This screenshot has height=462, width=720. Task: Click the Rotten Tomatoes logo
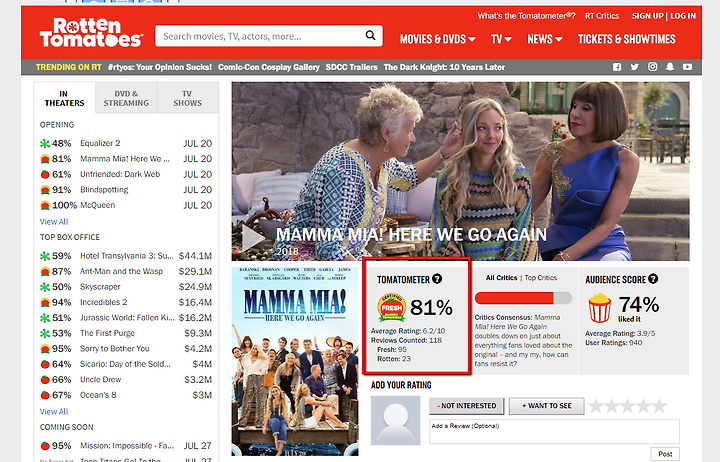click(x=91, y=33)
